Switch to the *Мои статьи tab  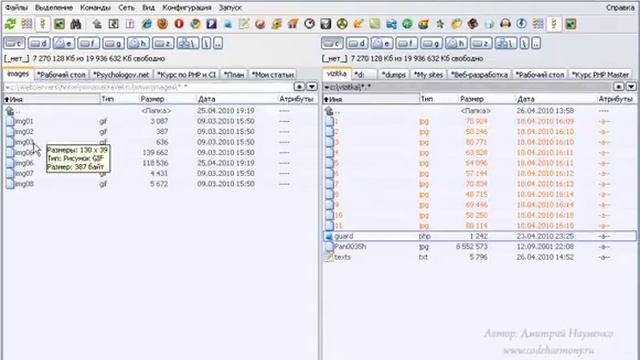pyautogui.click(x=273, y=75)
